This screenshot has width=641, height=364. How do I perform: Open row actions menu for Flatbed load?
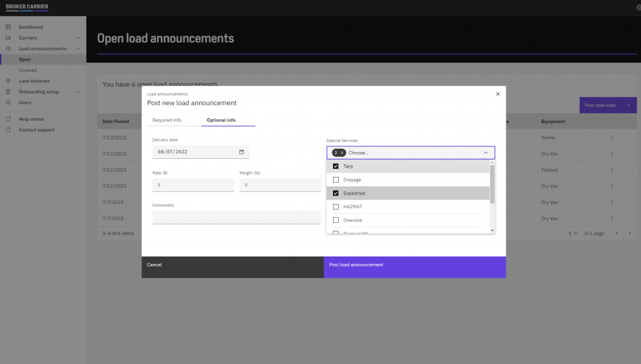point(612,170)
